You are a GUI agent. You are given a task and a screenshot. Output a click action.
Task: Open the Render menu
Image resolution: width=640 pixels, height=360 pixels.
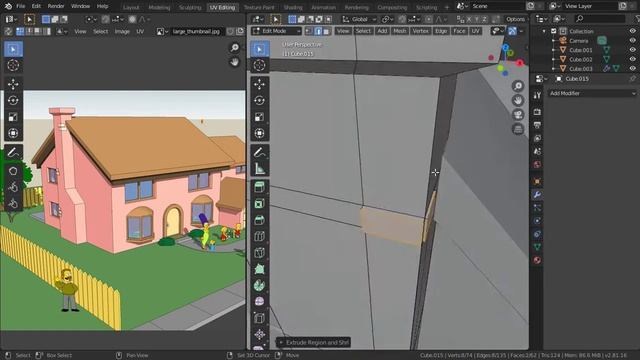click(56, 6)
